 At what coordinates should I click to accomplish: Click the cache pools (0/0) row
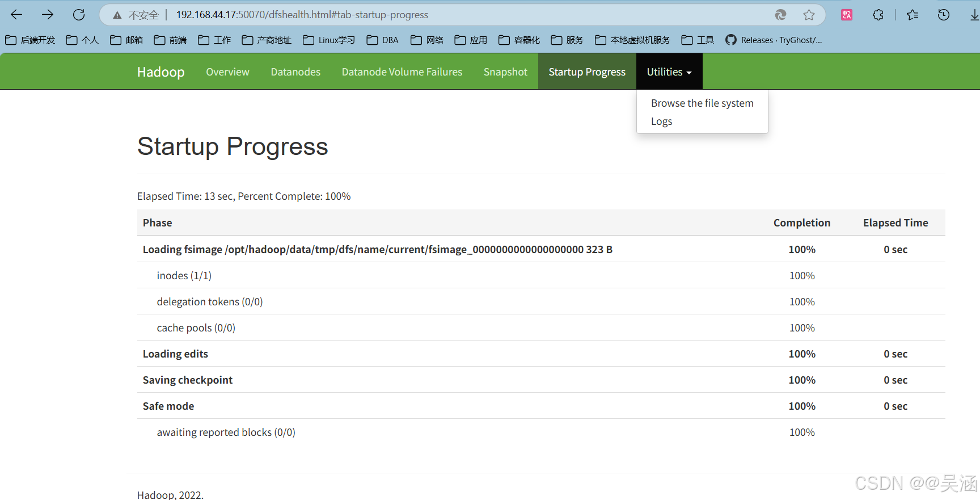(x=541, y=327)
